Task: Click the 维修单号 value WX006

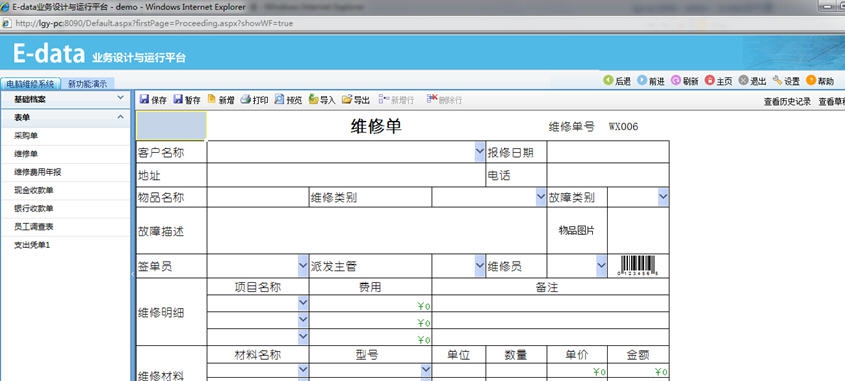Action: coord(624,127)
